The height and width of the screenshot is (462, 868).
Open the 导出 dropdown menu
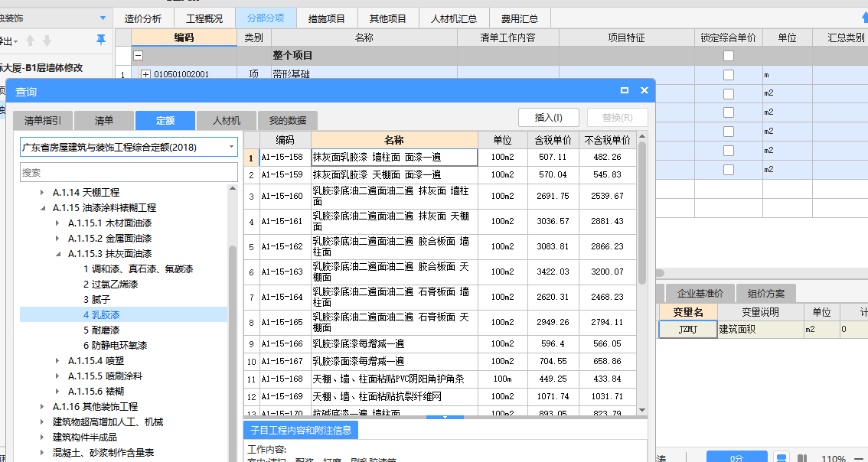[x=15, y=41]
